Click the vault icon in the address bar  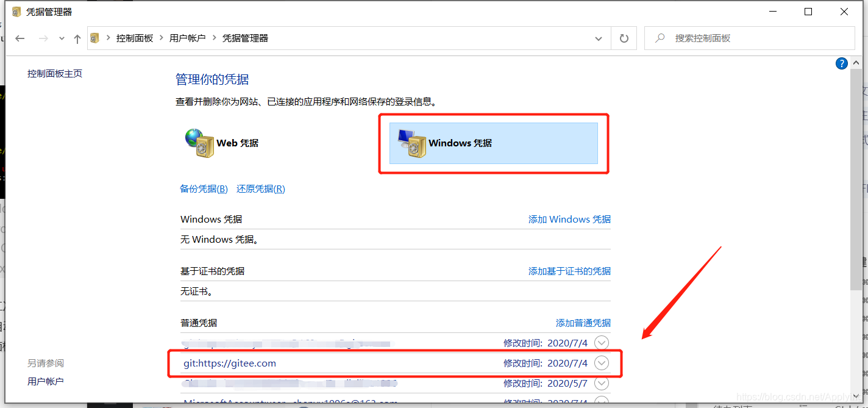(94, 38)
